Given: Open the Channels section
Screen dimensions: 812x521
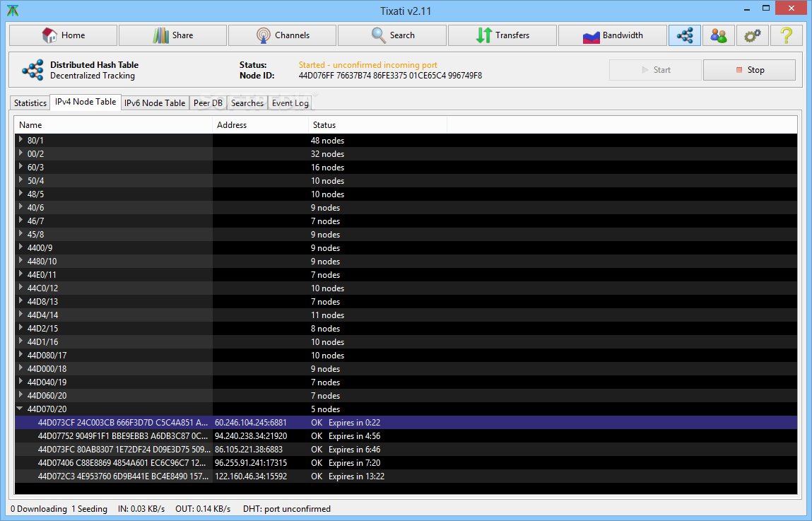Looking at the screenshot, I should 282,35.
